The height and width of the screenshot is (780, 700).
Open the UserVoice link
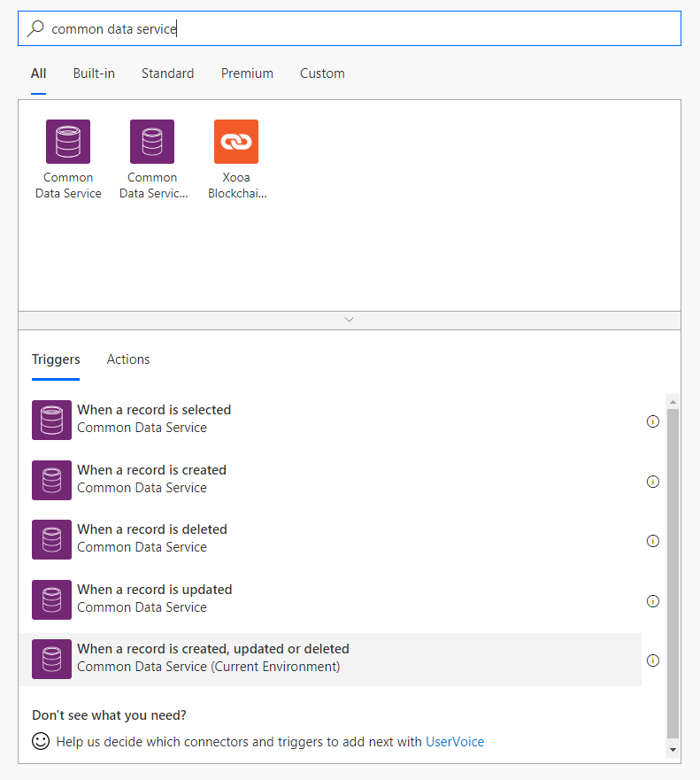455,741
